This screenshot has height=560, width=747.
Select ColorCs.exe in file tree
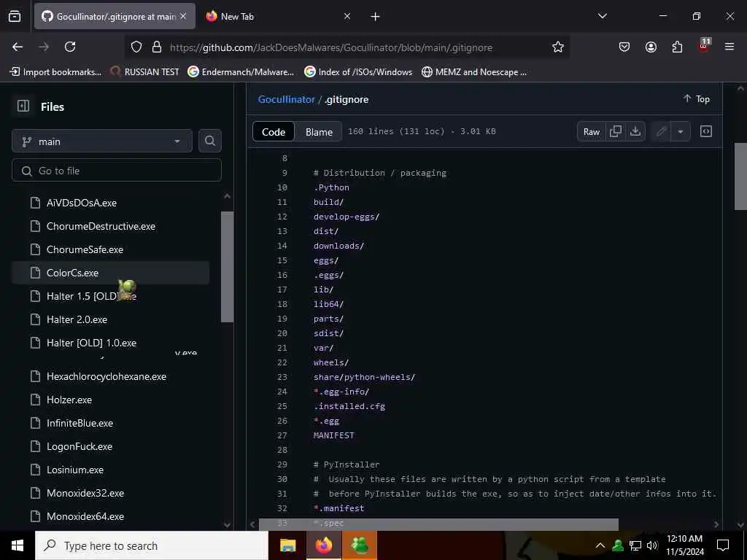click(x=111, y=273)
